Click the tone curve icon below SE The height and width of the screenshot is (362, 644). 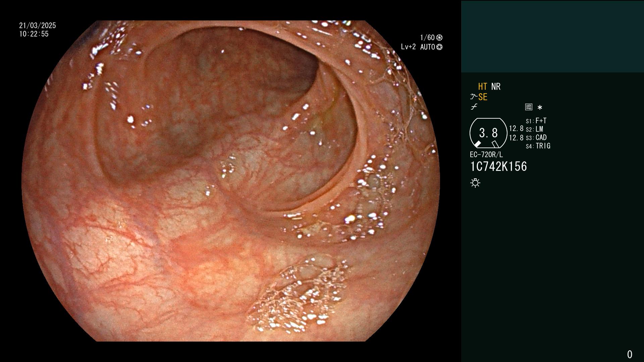(x=474, y=107)
